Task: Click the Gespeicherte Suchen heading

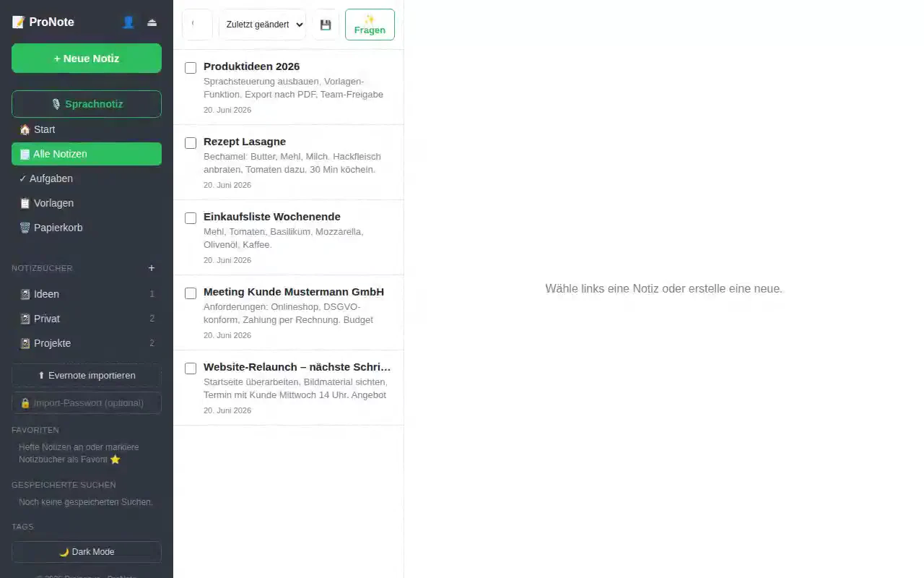Action: click(64, 485)
